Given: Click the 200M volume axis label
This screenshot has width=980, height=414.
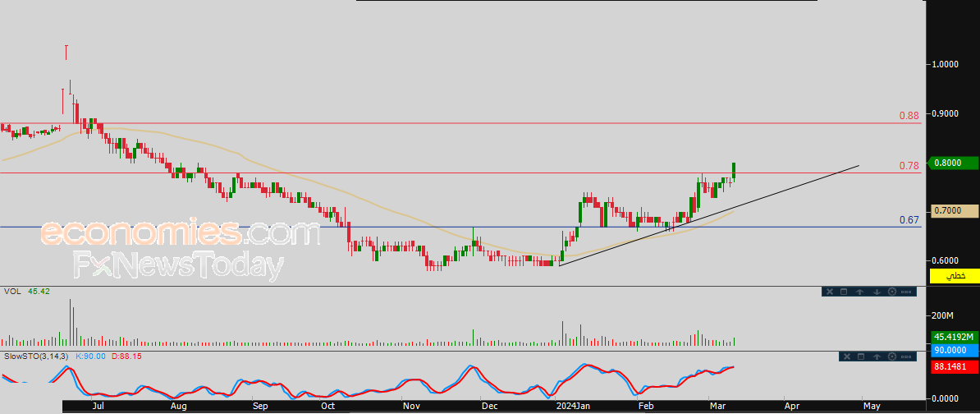Looking at the screenshot, I should coord(942,315).
